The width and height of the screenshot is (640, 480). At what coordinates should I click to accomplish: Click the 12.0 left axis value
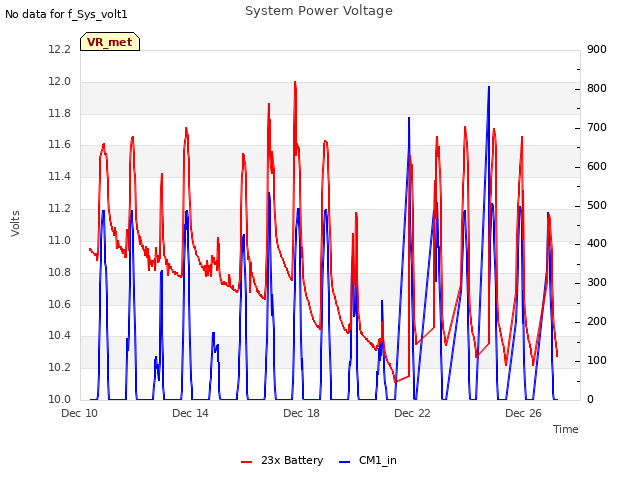pos(60,81)
